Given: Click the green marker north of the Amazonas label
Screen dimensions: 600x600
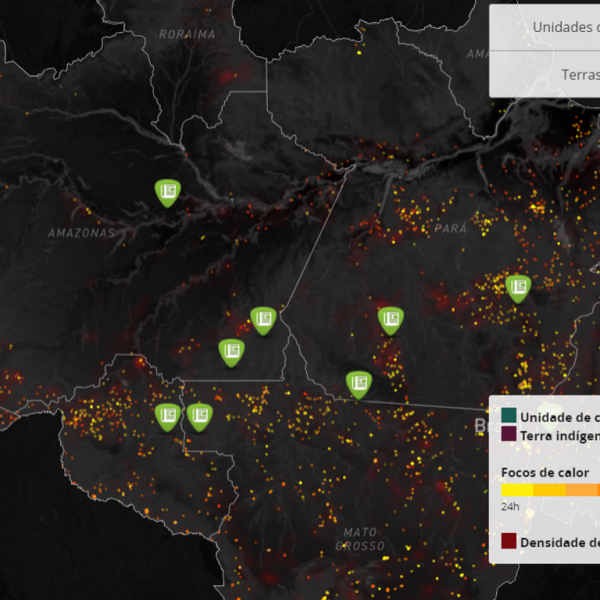Looking at the screenshot, I should (167, 191).
